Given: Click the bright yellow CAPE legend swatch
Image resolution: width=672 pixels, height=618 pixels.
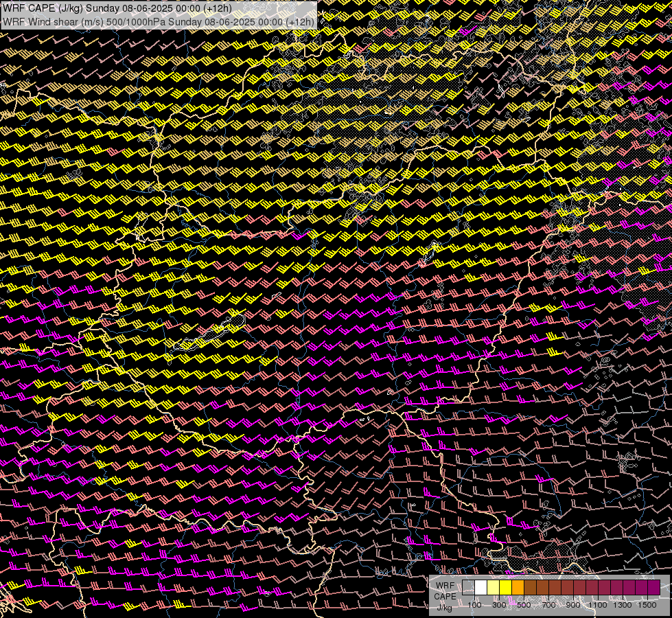Looking at the screenshot, I should pyautogui.click(x=506, y=588).
